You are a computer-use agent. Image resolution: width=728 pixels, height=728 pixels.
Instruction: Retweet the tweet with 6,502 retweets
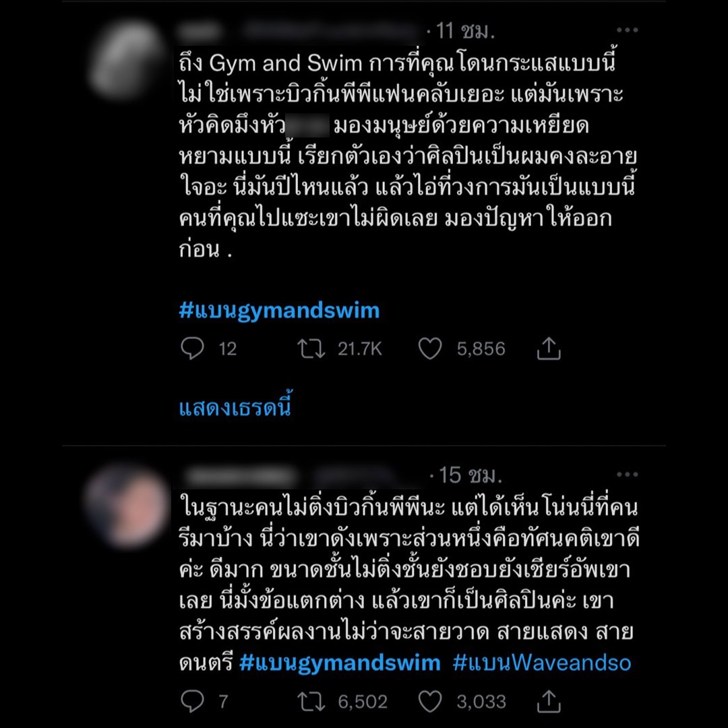click(x=311, y=701)
